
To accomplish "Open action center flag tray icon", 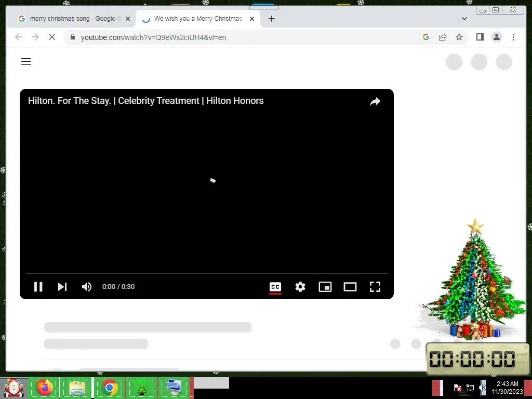I will click(457, 388).
